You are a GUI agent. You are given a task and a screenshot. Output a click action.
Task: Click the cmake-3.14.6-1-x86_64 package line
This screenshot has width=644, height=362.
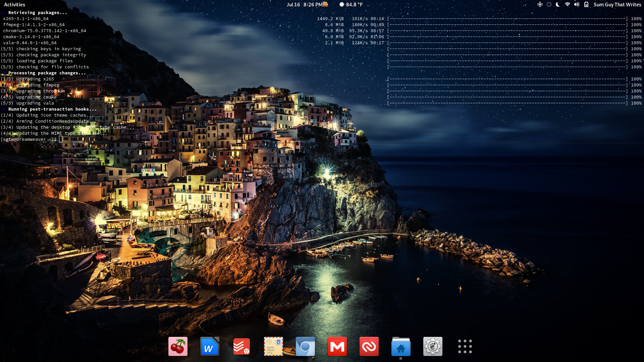click(x=31, y=37)
